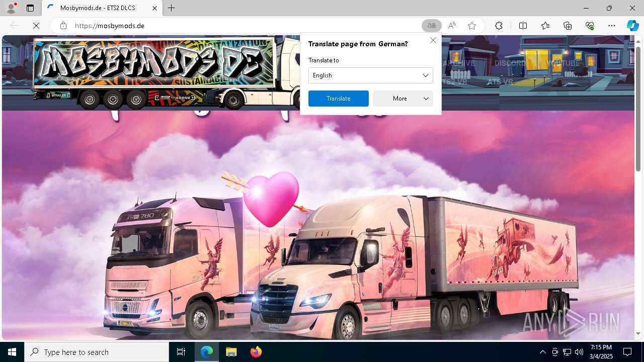Add this page to favorites
Image resolution: width=644 pixels, height=362 pixels.
pyautogui.click(x=472, y=26)
